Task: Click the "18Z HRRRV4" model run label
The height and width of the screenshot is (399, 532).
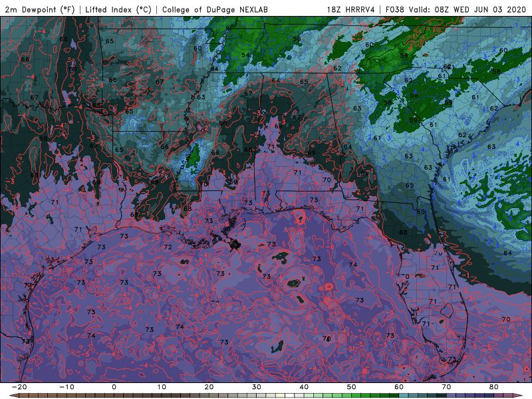Action: coord(350,9)
